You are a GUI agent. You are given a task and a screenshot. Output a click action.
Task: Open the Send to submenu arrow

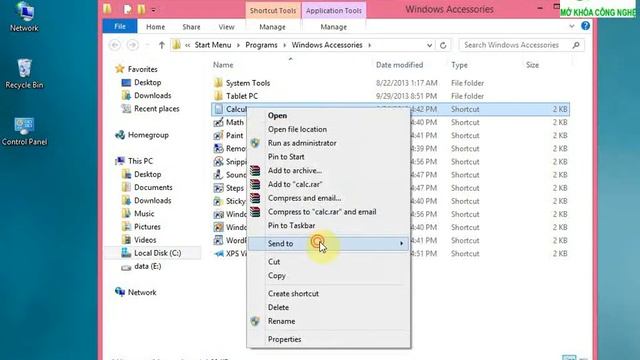click(x=402, y=244)
